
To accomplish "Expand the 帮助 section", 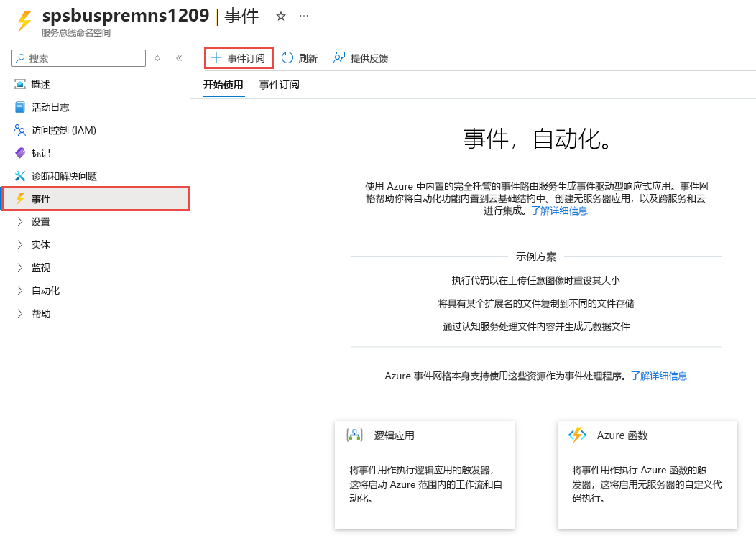I will point(20,313).
